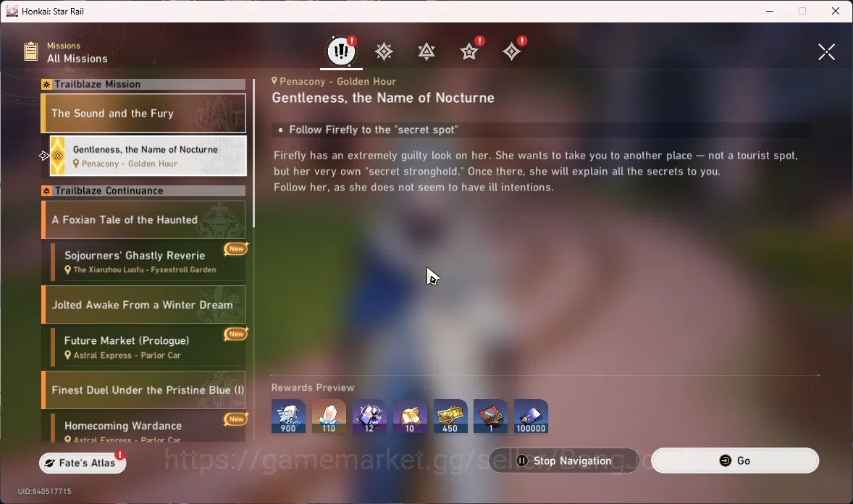Select The Sound and the Fury mission
This screenshot has height=504, width=853.
tap(143, 113)
